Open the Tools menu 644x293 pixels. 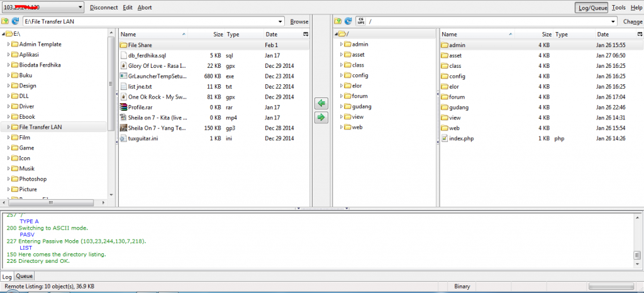(619, 8)
